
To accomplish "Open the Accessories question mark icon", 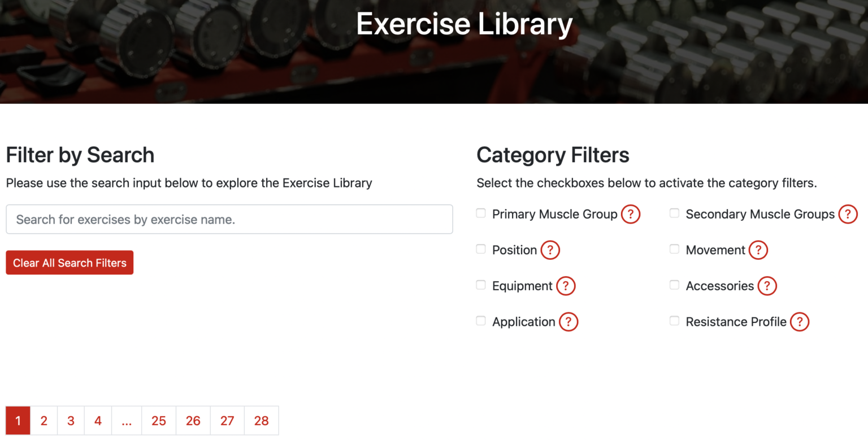I will [x=767, y=286].
